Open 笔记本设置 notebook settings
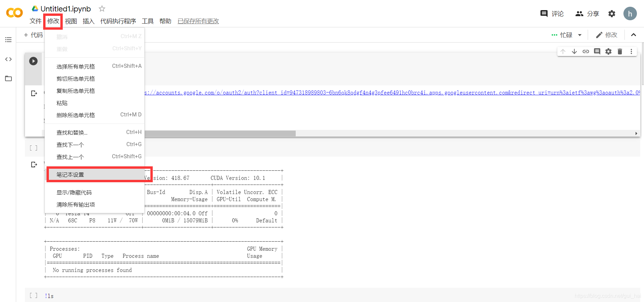The height and width of the screenshot is (302, 644). pos(95,174)
